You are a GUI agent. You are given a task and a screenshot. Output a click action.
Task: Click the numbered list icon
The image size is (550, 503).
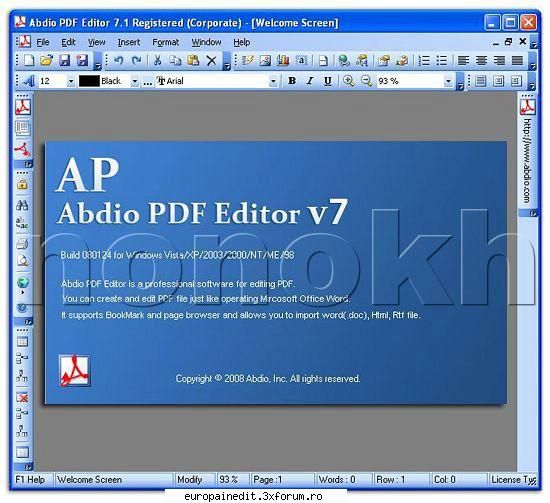pyautogui.click(x=424, y=60)
